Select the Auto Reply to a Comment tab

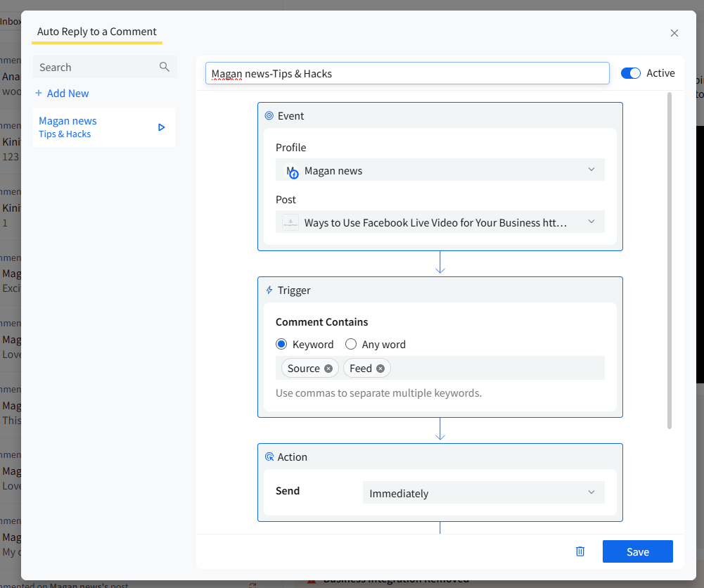tap(97, 32)
